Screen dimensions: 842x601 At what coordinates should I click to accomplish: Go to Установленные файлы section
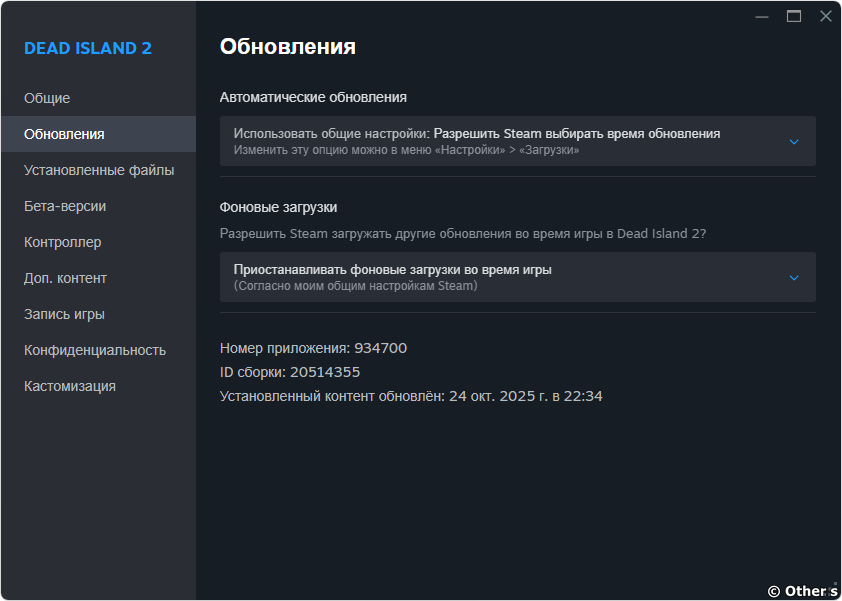(x=99, y=170)
